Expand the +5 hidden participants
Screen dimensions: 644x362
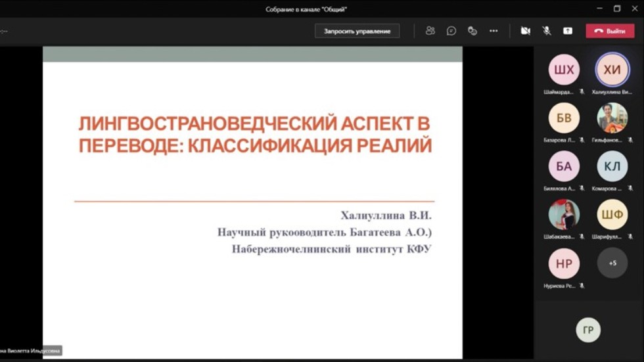coord(612,263)
